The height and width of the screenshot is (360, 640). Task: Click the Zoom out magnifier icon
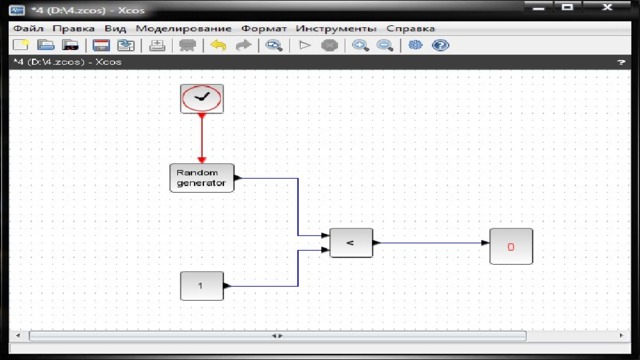385,45
